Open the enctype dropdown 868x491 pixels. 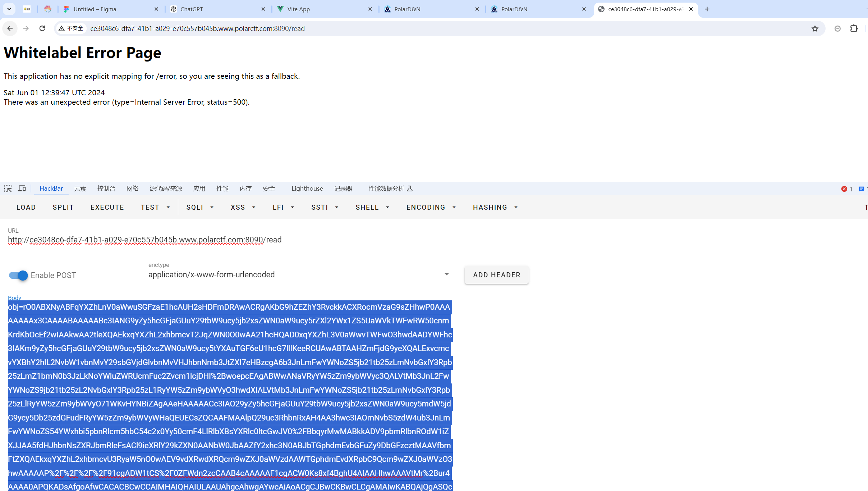[x=446, y=274]
